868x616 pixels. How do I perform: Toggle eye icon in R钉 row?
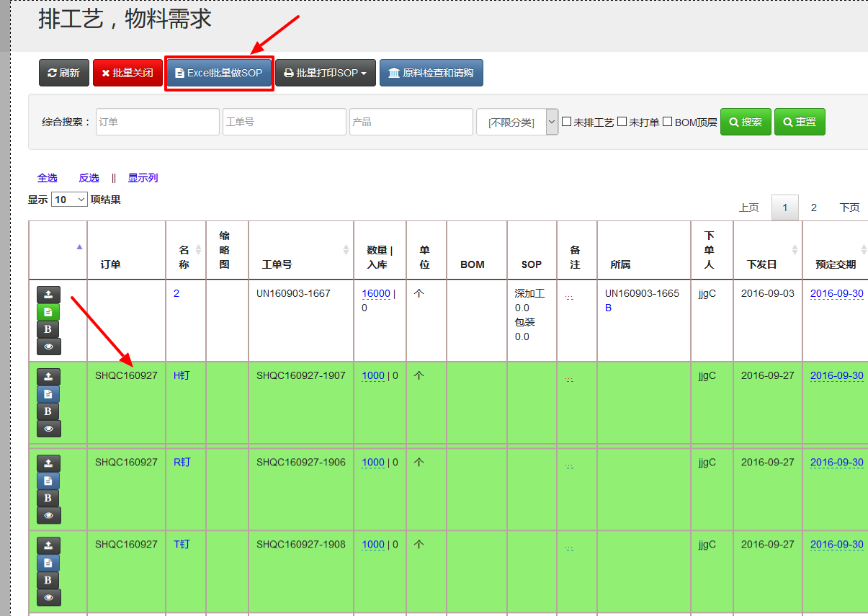[x=48, y=515]
